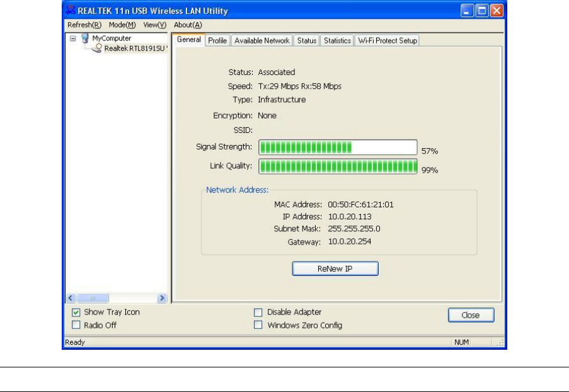The image size is (569, 392).
Task: Switch to the General tab
Action: [x=188, y=40]
